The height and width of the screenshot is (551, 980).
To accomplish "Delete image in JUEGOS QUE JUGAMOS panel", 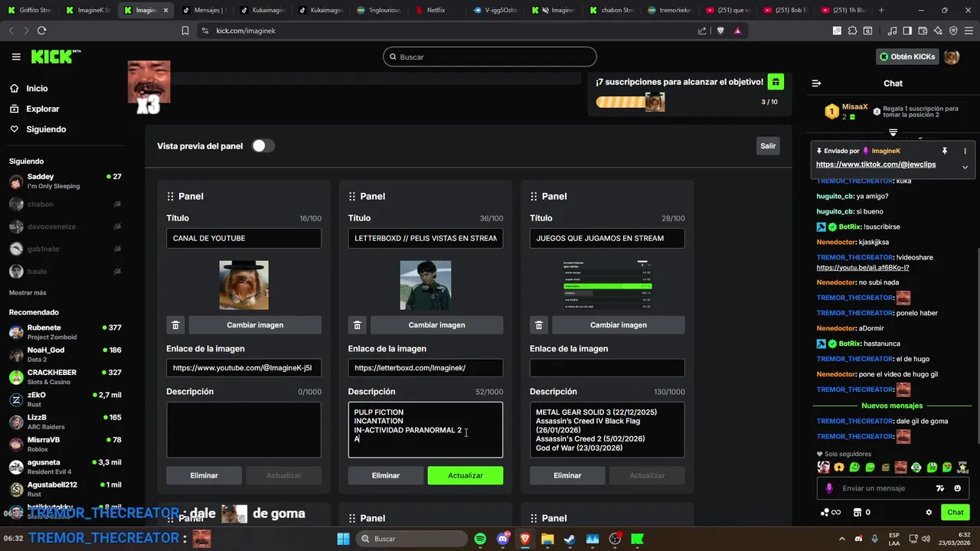I will point(538,325).
